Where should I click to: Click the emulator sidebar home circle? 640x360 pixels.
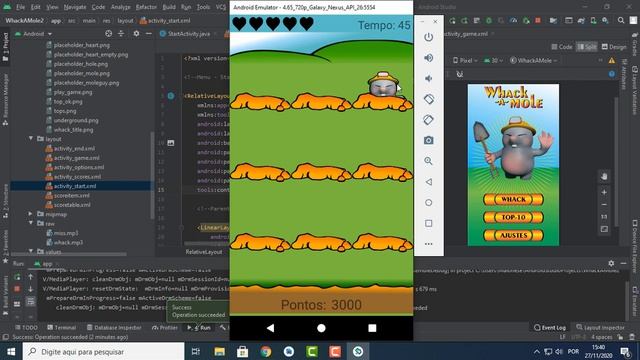point(428,202)
